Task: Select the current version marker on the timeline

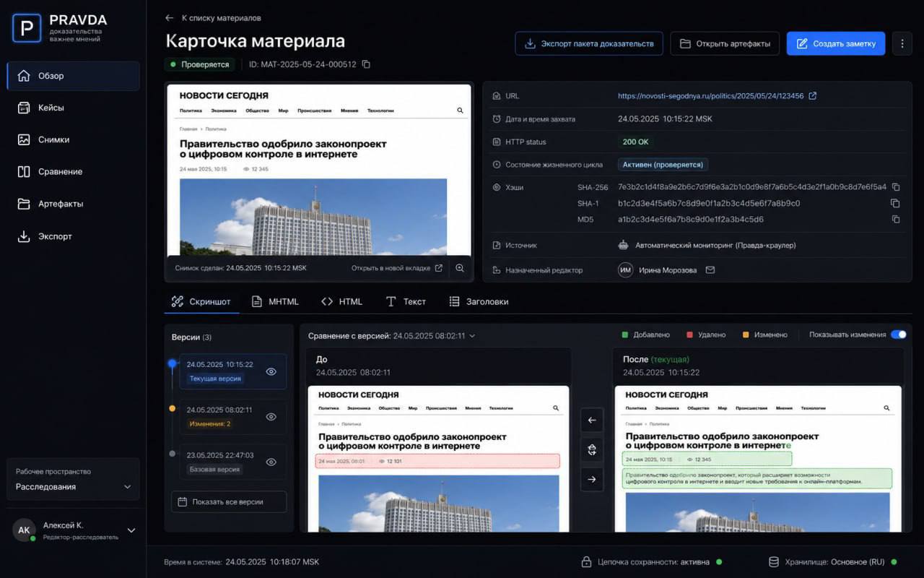Action: coord(172,363)
